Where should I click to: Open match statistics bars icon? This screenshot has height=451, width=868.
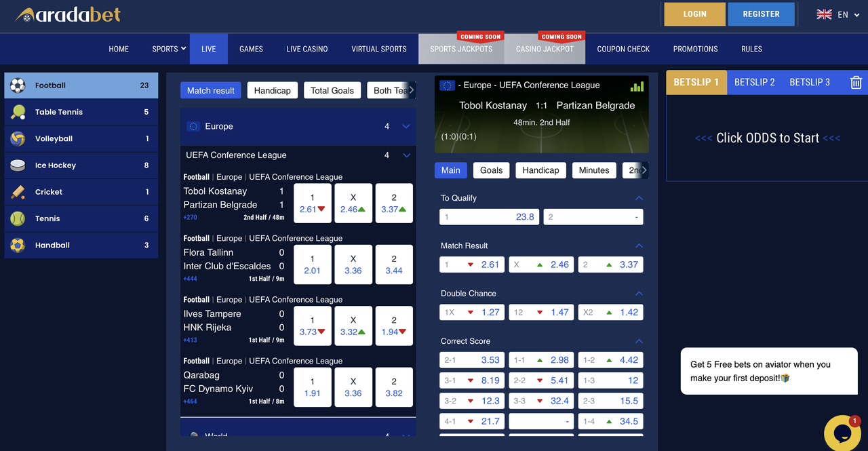pos(637,86)
